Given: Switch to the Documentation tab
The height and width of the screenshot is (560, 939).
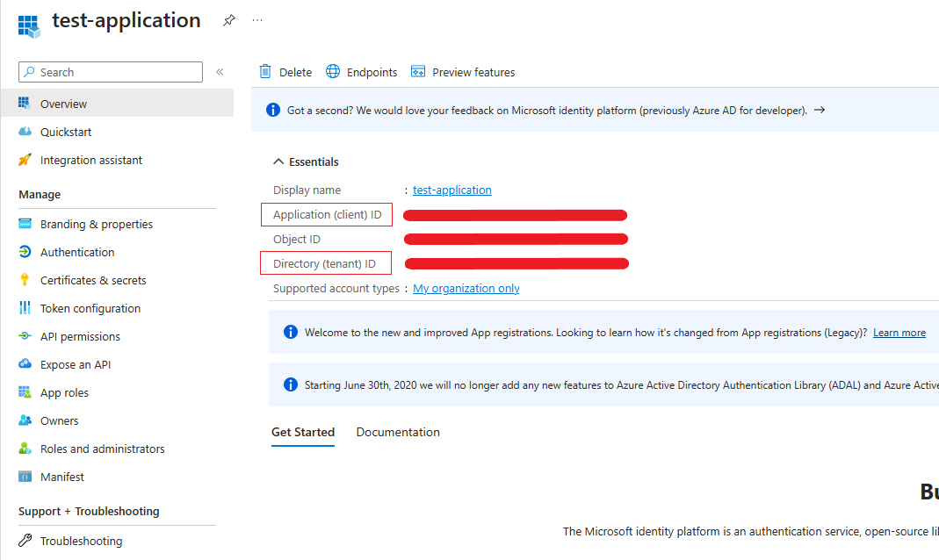Looking at the screenshot, I should pos(398,432).
